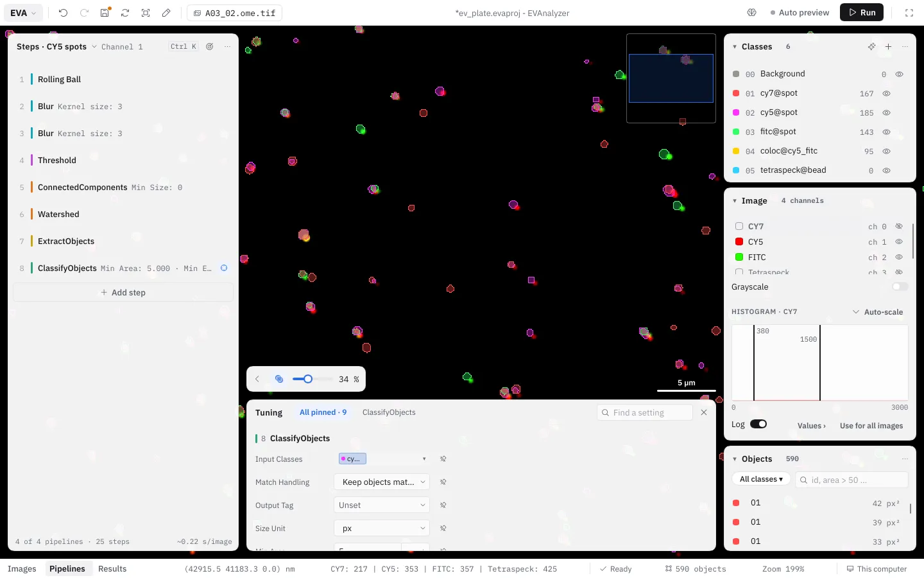
Task: Switch to the Pipelines tab
Action: (67, 568)
